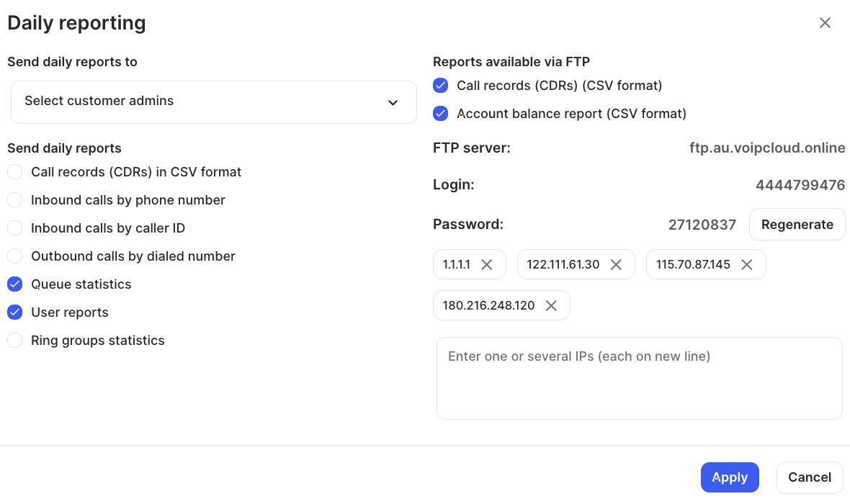Enable Outbound calls by dialed number

tap(14, 256)
